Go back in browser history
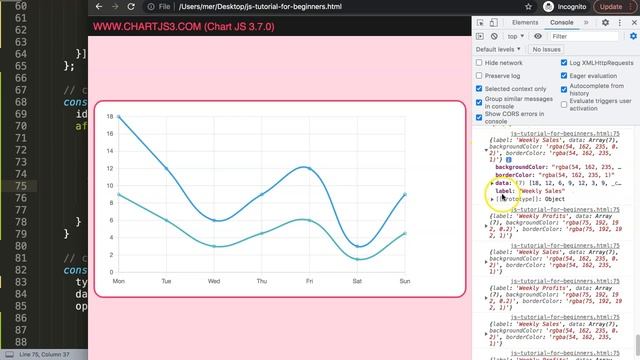The image size is (640, 360). coord(99,7)
